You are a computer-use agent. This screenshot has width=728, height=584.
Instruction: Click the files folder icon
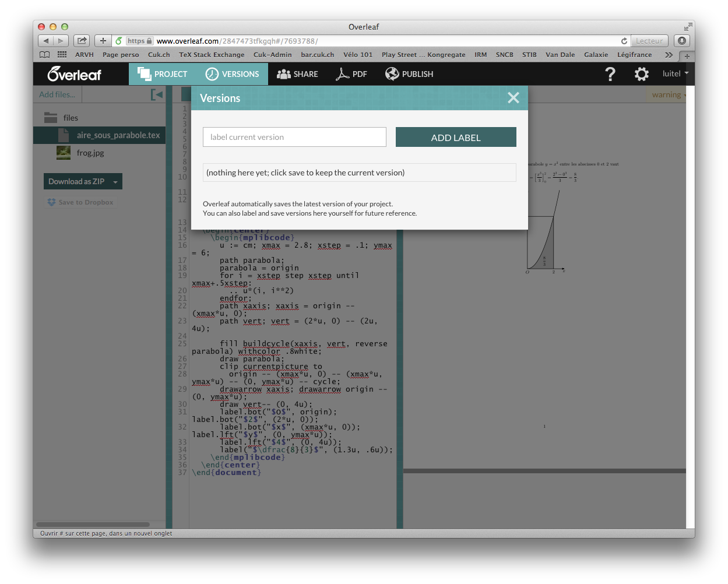51,118
